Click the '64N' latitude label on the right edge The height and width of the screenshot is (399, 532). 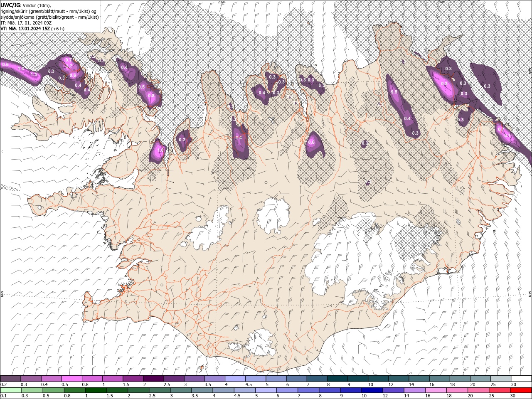point(530,294)
